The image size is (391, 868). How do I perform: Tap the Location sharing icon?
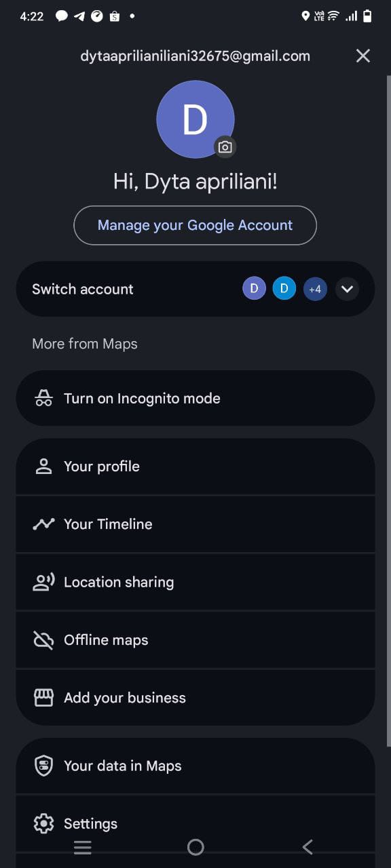tap(43, 582)
